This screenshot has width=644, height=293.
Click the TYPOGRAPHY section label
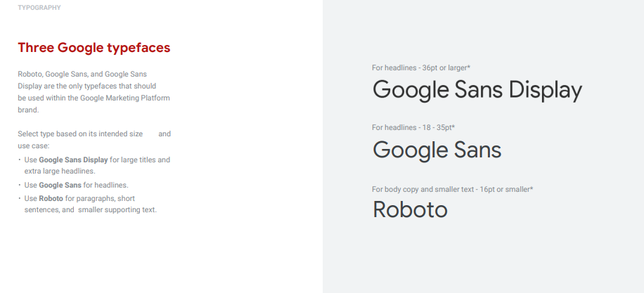(x=39, y=8)
